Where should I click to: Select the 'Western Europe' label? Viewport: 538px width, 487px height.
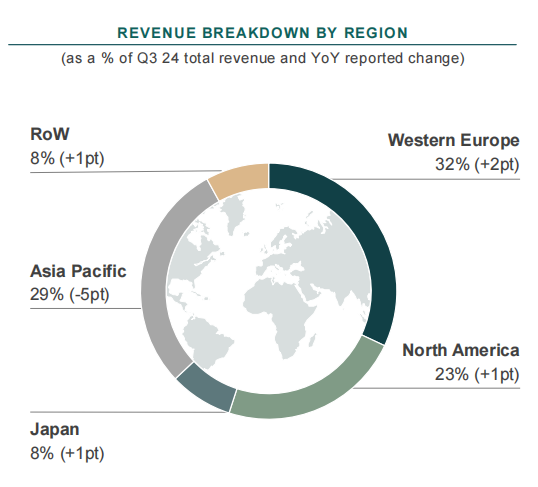454,140
